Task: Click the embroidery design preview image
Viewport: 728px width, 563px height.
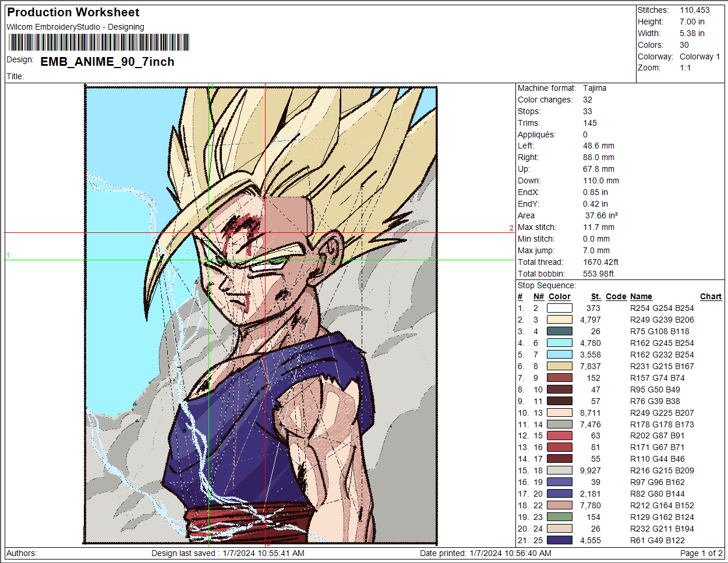Action: (x=261, y=314)
